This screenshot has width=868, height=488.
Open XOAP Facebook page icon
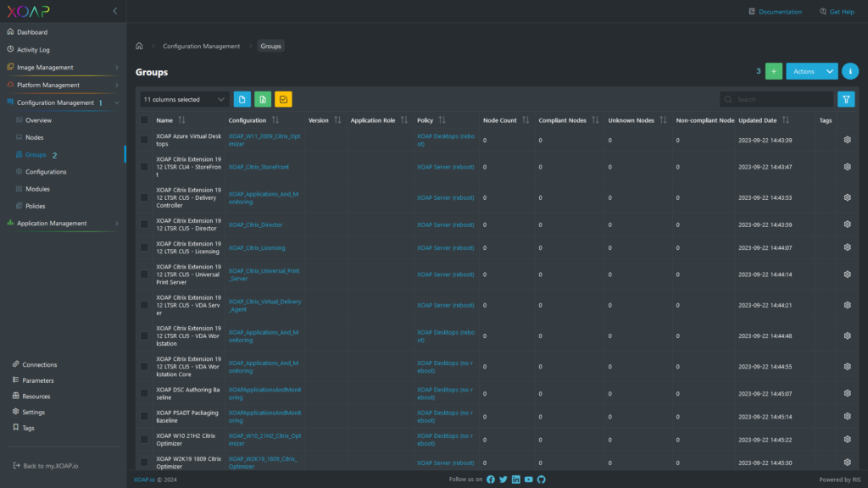point(491,480)
